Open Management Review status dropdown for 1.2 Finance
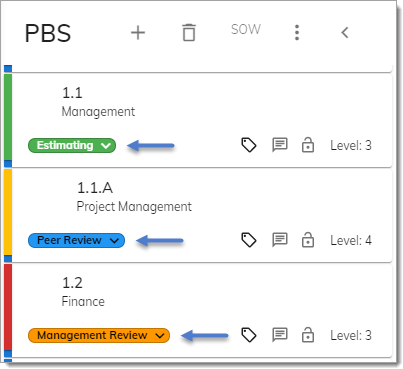This screenshot has height=369, width=403. [99, 336]
